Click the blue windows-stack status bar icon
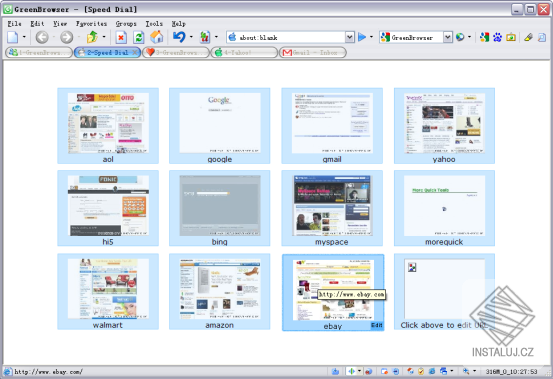This screenshot has height=379, width=553. click(444, 371)
